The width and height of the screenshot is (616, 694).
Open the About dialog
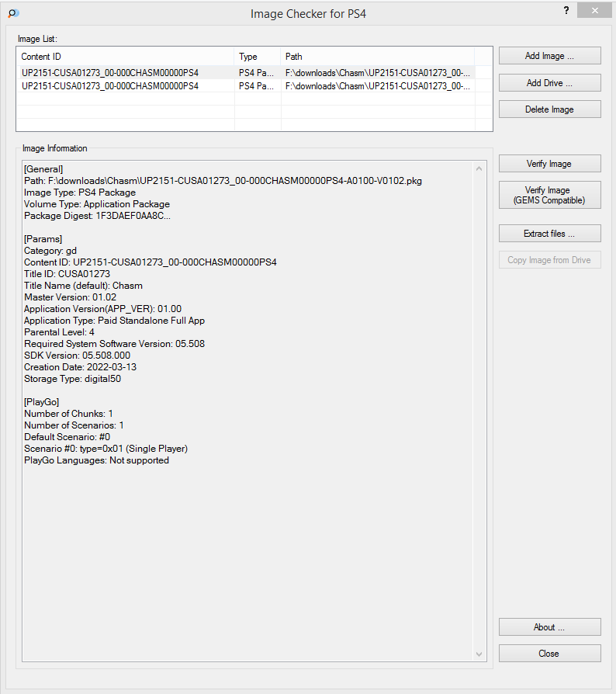pyautogui.click(x=550, y=627)
